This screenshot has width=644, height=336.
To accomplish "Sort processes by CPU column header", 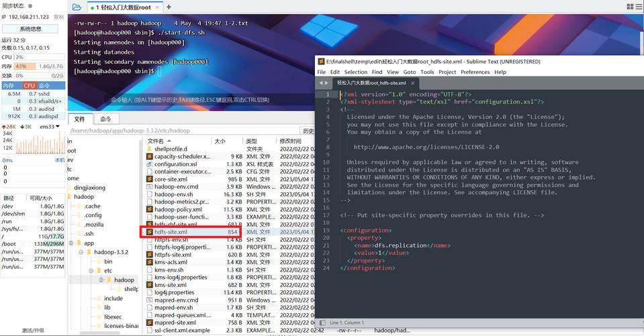I will click(x=29, y=85).
